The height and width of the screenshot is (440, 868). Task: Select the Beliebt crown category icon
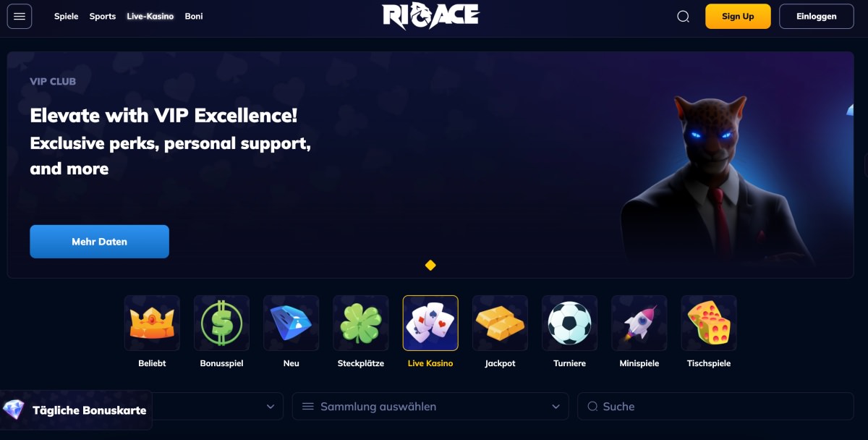152,323
